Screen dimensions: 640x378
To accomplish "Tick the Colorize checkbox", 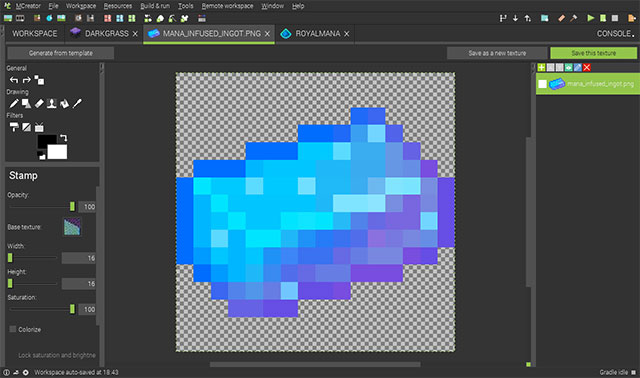I will [13, 329].
